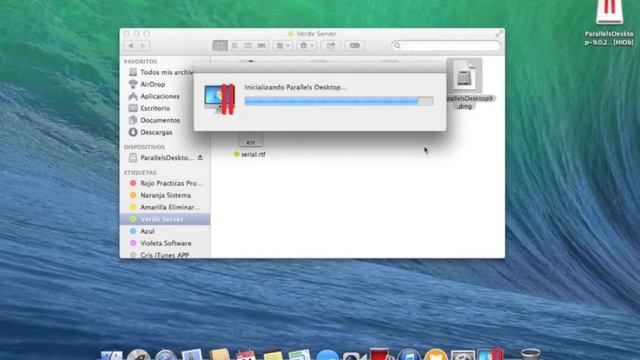Click the Back arrow in Finder toolbar
The width and height of the screenshot is (640, 360).
point(131,46)
